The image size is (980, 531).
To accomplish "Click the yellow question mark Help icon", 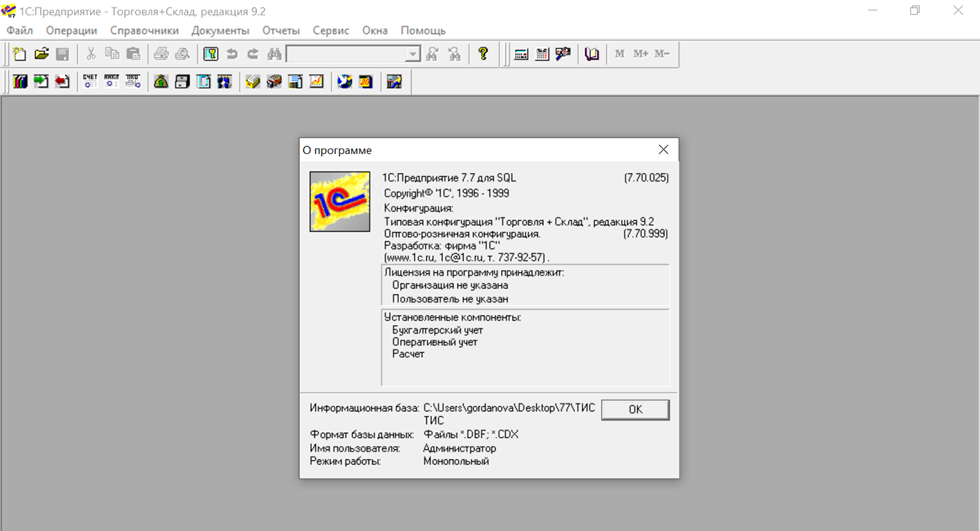I will click(483, 54).
